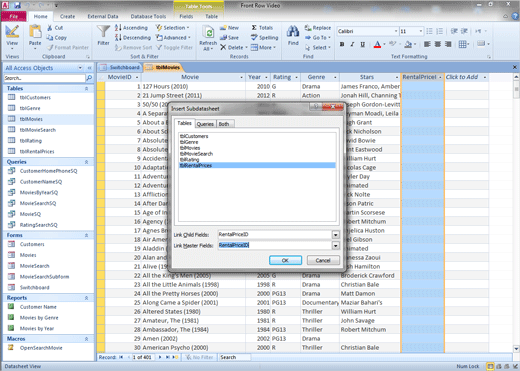Image resolution: width=520 pixels, height=371 pixels.
Task: Open the MovieSearchSubform form
Action: 44,276
